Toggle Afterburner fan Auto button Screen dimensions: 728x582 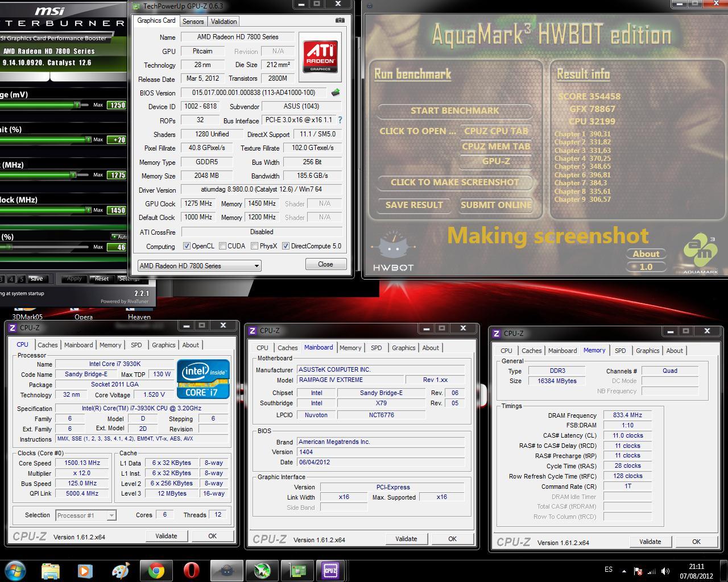119,236
